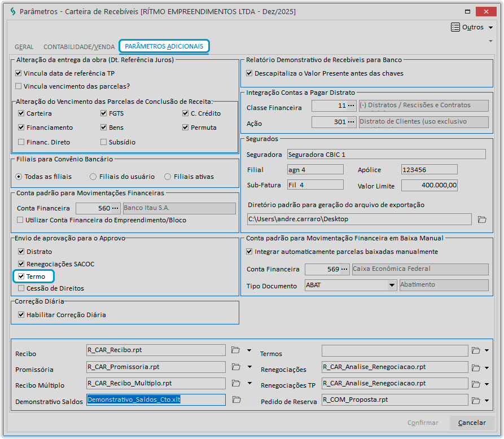Click the Filial field agn 4
Image resolution: width=504 pixels, height=439 pixels.
pyautogui.click(x=315, y=169)
